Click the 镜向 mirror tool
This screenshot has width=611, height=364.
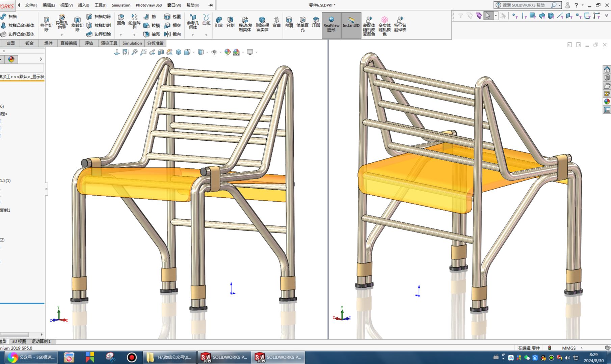(172, 34)
